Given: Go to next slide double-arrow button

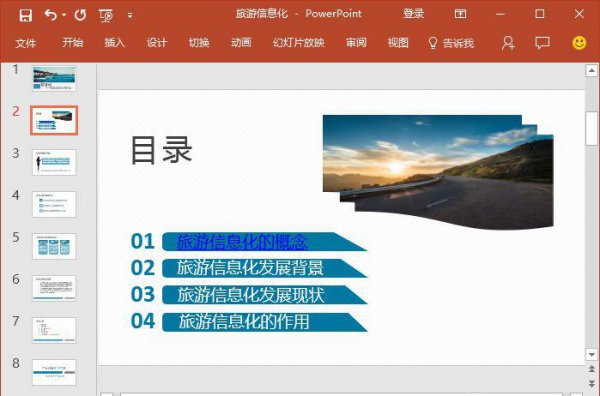Looking at the screenshot, I should (x=592, y=384).
